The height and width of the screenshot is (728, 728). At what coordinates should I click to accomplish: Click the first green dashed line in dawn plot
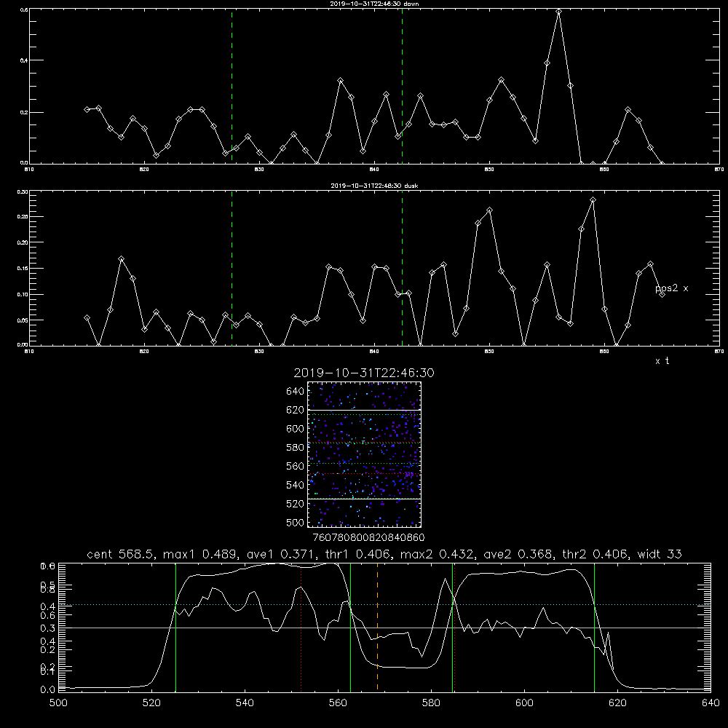point(232,86)
